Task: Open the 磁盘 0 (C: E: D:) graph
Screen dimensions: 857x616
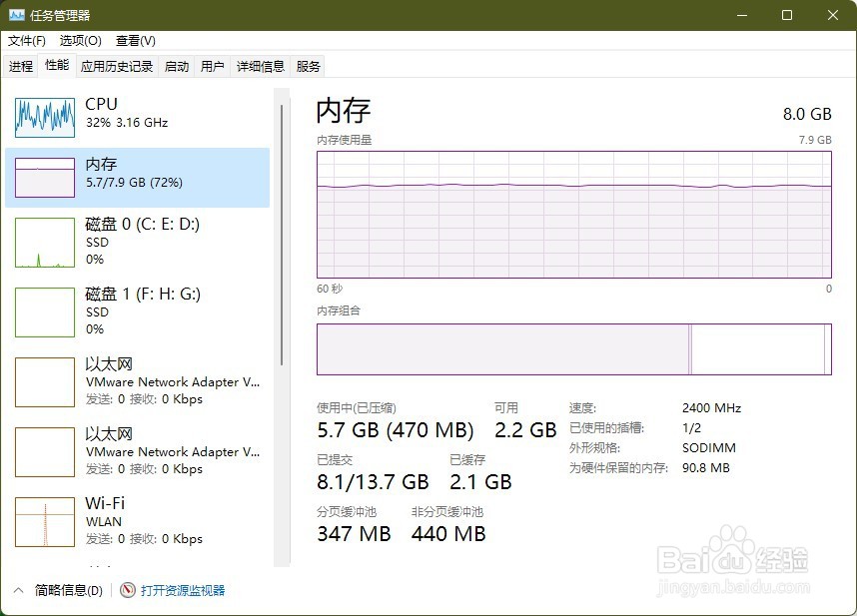Action: click(45, 243)
